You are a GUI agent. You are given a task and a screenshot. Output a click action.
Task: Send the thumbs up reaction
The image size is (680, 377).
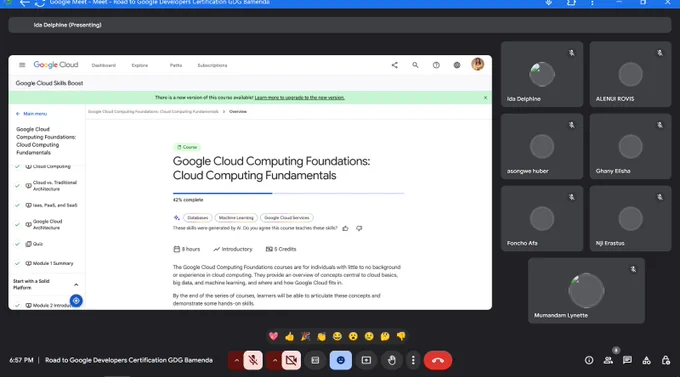(289, 336)
